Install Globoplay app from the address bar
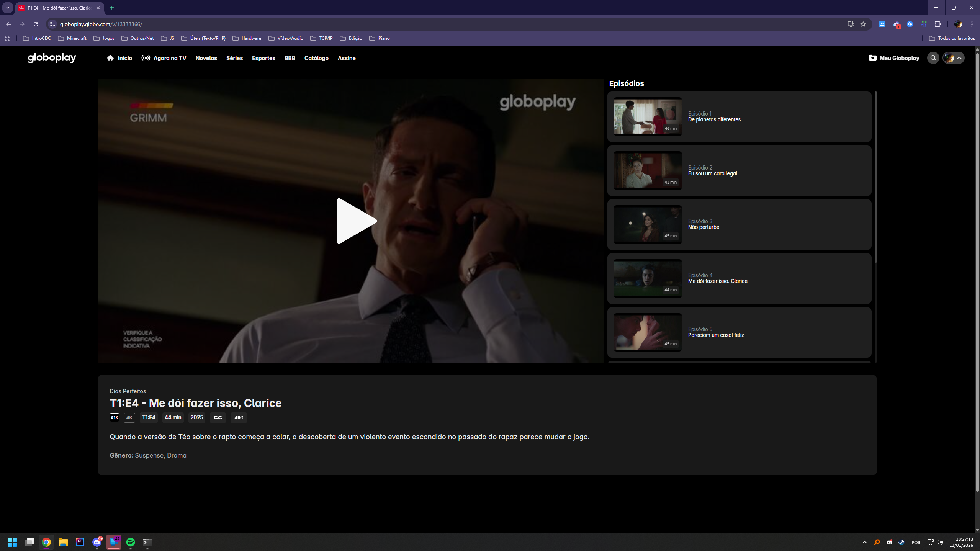This screenshot has height=551, width=980. [x=850, y=24]
